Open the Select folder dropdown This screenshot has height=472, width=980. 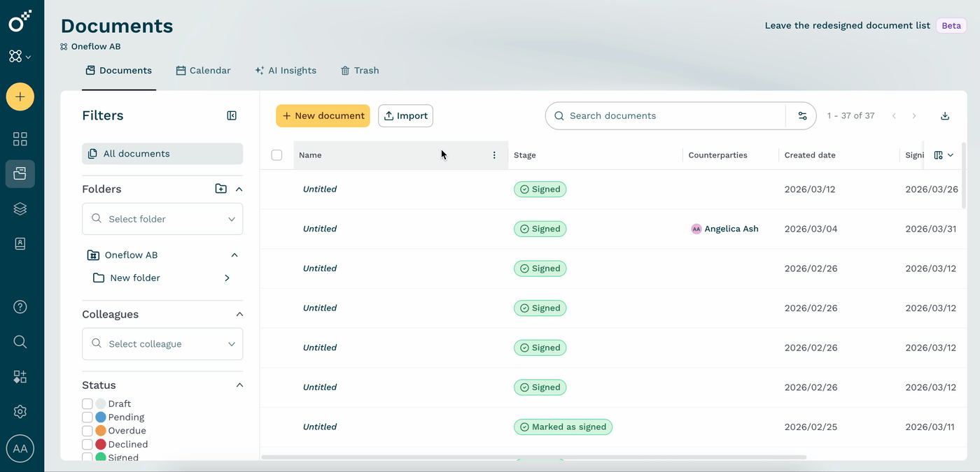point(162,219)
